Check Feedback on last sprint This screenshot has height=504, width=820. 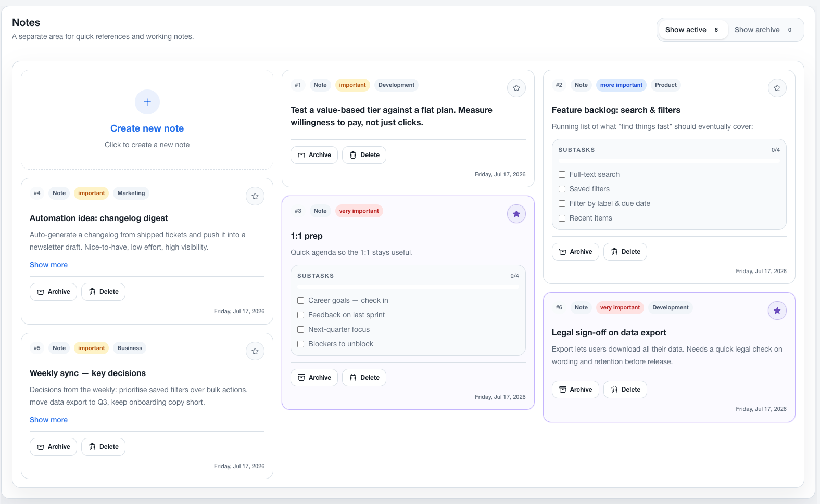point(300,315)
